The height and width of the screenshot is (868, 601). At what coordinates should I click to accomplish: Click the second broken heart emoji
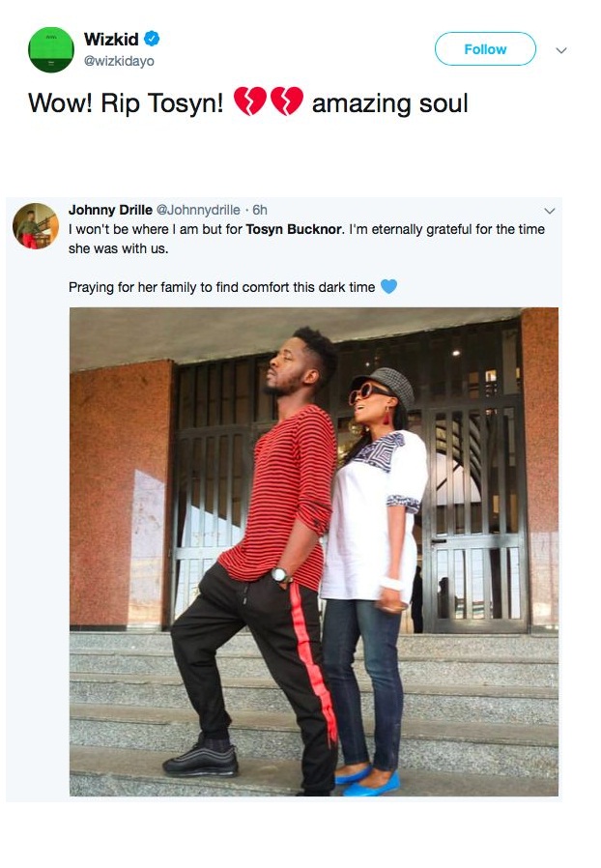pos(286,101)
